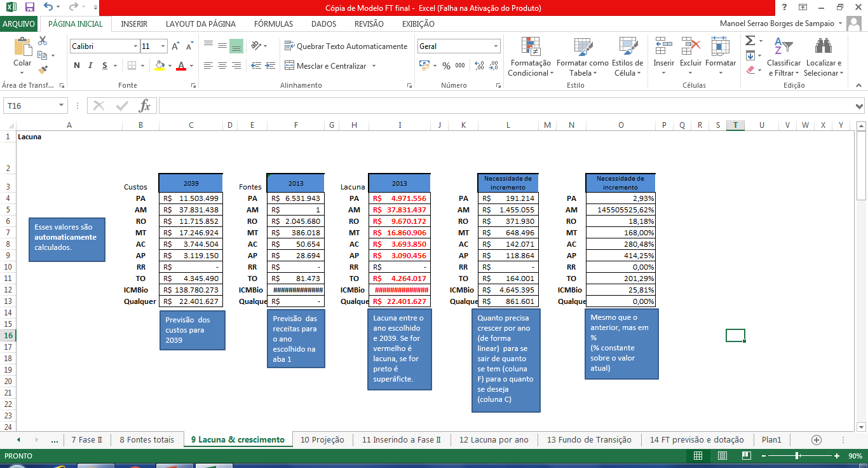Image resolution: width=868 pixels, height=468 pixels.
Task: Switch to Page Layout view in status bar
Action: tap(722, 456)
